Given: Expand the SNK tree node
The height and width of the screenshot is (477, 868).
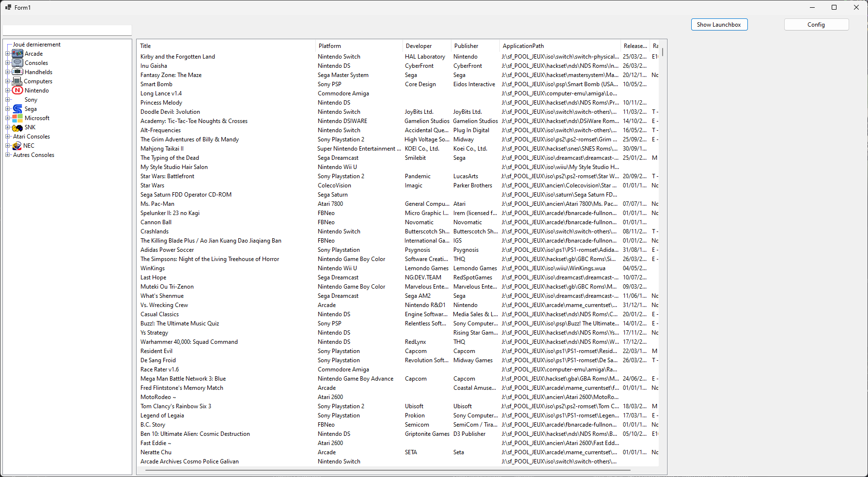Looking at the screenshot, I should (x=8, y=127).
